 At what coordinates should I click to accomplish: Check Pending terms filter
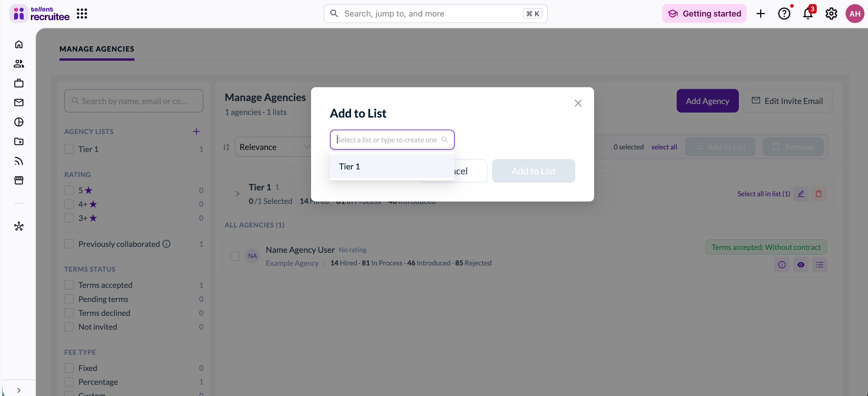[69, 299]
